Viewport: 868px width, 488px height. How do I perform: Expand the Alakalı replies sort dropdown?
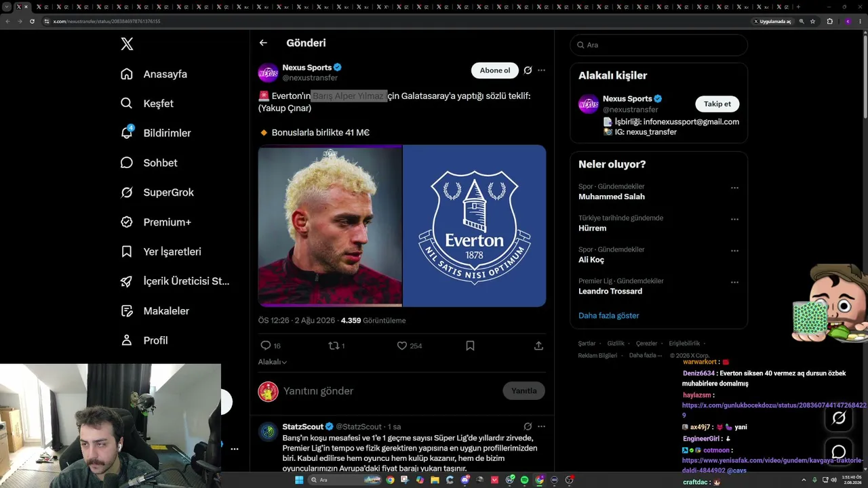coord(273,362)
